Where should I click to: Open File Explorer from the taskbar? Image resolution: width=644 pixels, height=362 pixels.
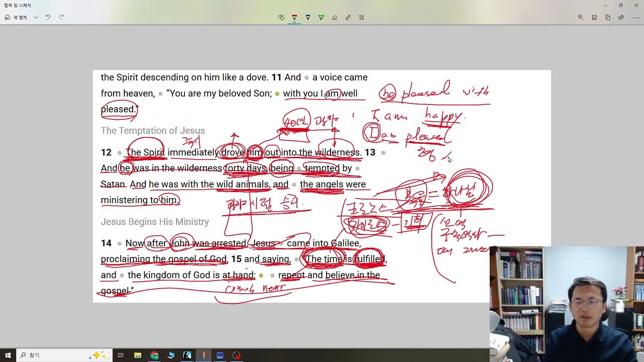click(137, 355)
